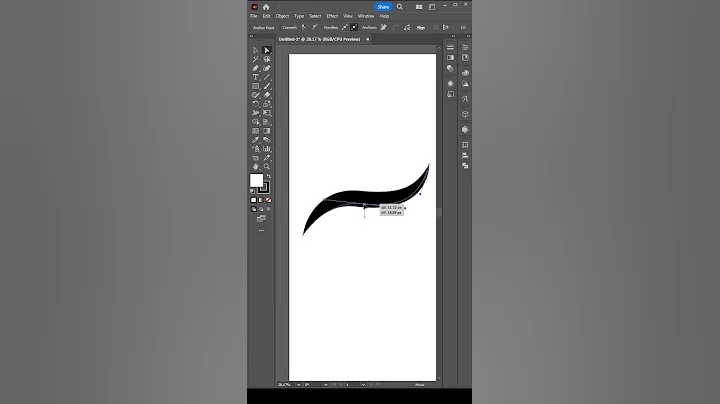Select the Eyedropper tool
Image resolution: width=720 pixels, height=404 pixels.
(256, 140)
